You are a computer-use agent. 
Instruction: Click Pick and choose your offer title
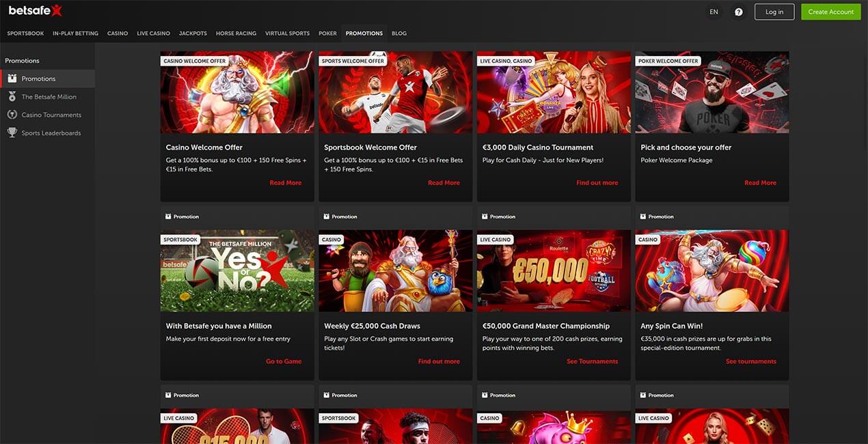click(x=686, y=148)
